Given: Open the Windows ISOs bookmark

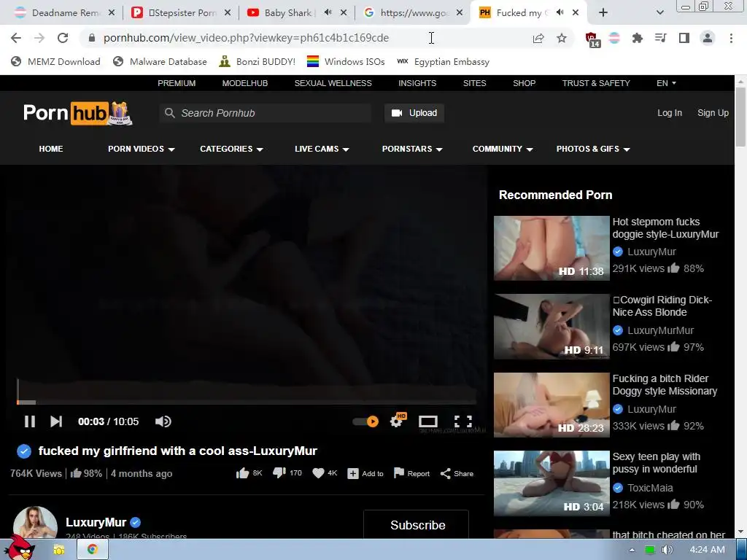Looking at the screenshot, I should pyautogui.click(x=346, y=62).
